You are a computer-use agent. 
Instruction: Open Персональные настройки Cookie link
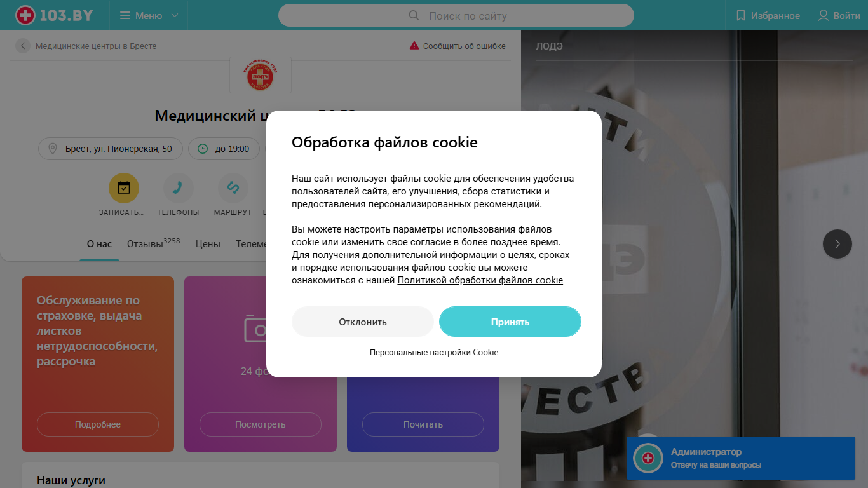434,352
